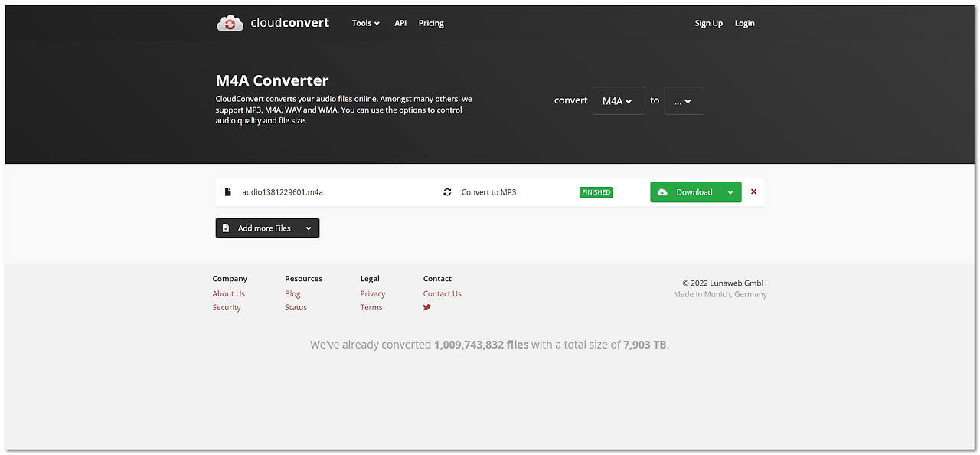Open the Convert to MP3 options

click(488, 191)
